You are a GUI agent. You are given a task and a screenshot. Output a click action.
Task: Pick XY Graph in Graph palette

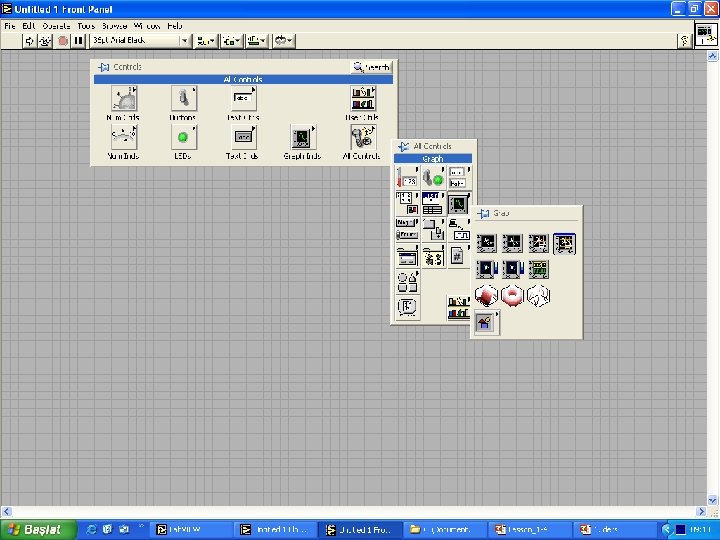pyautogui.click(x=539, y=243)
